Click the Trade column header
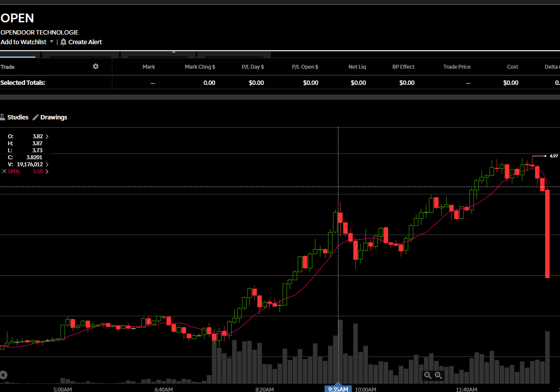 point(7,67)
